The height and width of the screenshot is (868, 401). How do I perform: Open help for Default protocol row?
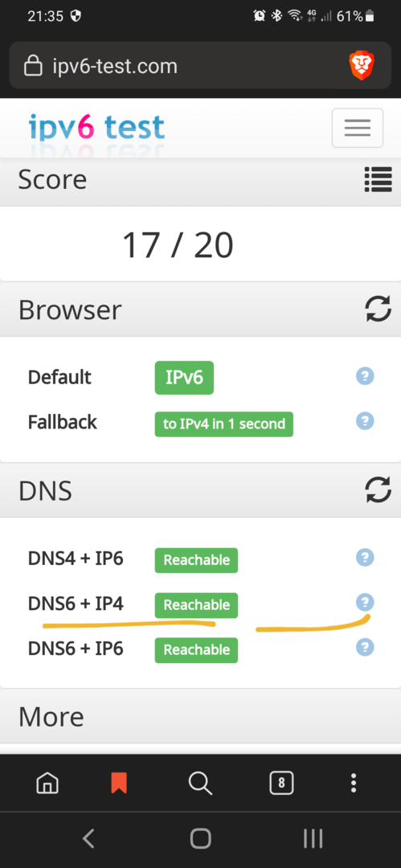(365, 376)
